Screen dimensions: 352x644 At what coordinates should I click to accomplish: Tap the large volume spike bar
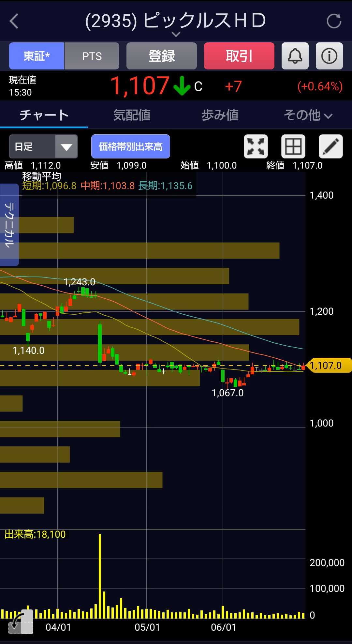coord(100,576)
